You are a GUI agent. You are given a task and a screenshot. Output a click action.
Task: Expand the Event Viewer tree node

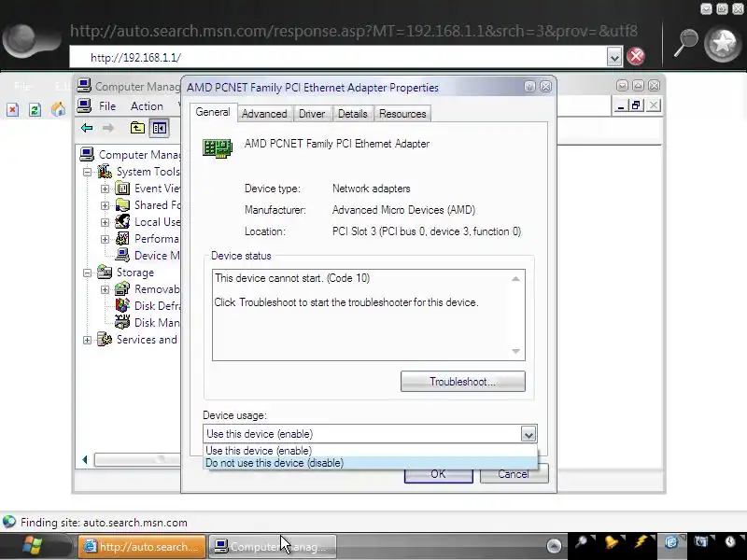tap(105, 189)
